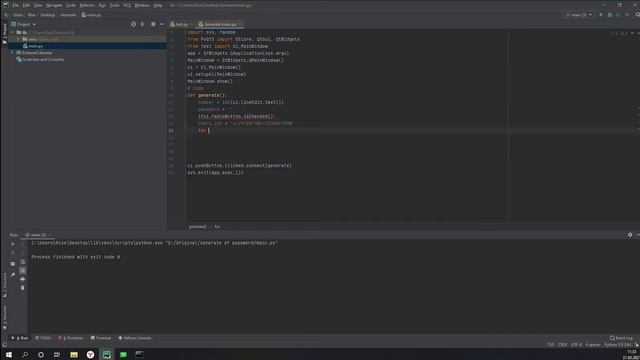Open Yandex Browser from the taskbar
Viewport: 640px width, 360px height.
(90, 354)
